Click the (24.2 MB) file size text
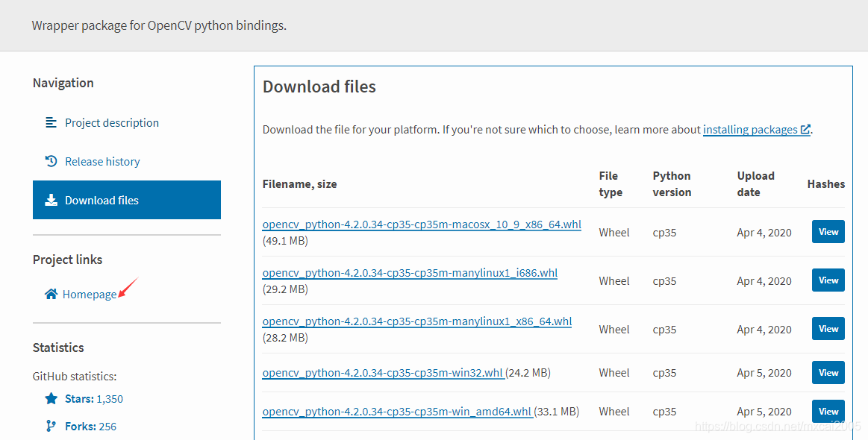868x440 pixels. pyautogui.click(x=528, y=372)
